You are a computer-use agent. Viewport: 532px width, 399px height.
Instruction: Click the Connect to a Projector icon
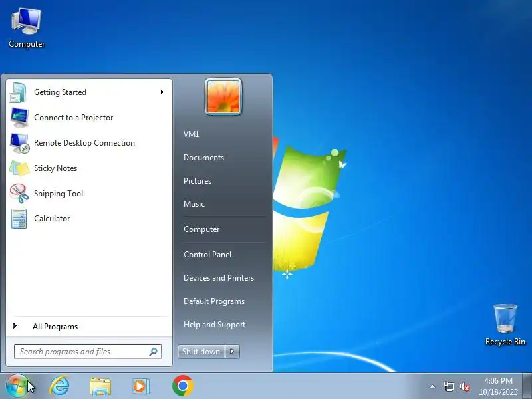click(19, 118)
